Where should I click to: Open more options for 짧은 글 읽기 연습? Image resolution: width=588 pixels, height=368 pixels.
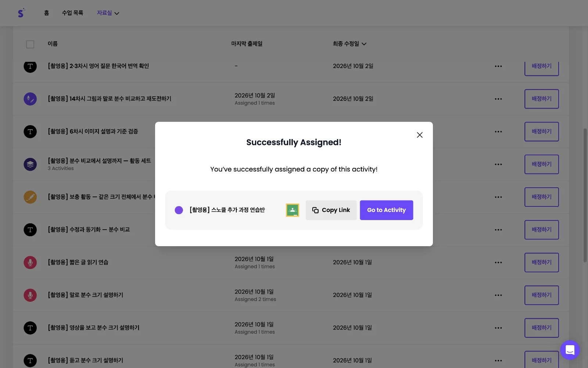coord(498,263)
